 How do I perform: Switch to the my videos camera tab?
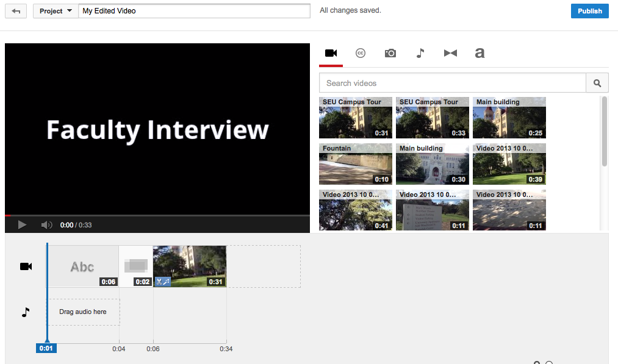tap(331, 53)
